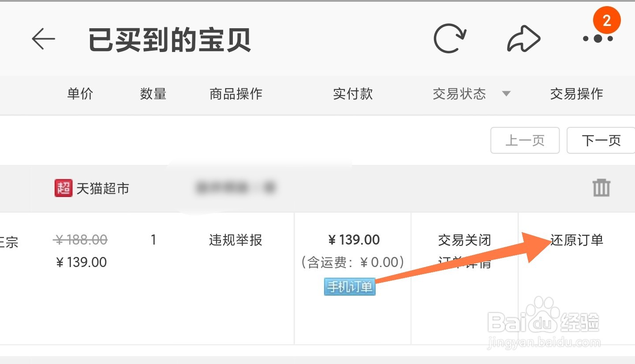635x364 pixels.
Task: Click the 交易关闭 status text
Action: (464, 240)
